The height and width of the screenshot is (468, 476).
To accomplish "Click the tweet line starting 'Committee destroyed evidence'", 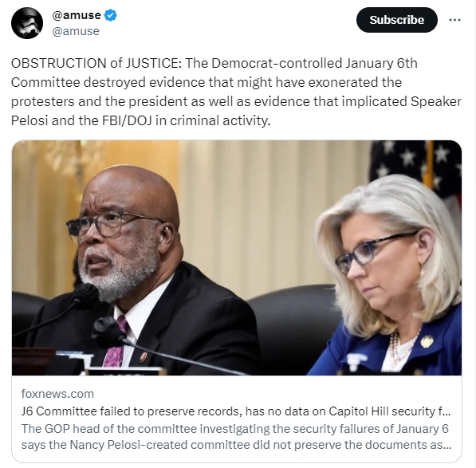I will (207, 82).
